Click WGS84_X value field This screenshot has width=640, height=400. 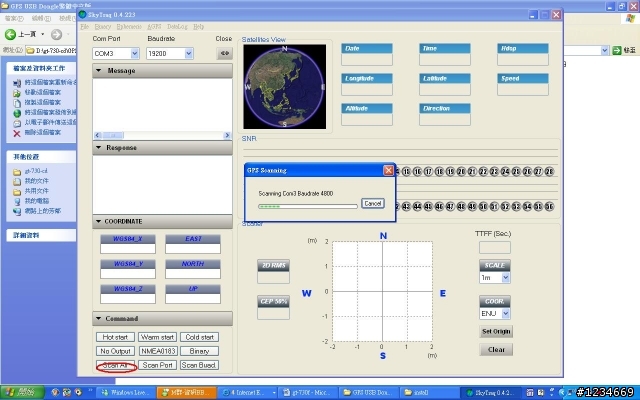click(128, 249)
